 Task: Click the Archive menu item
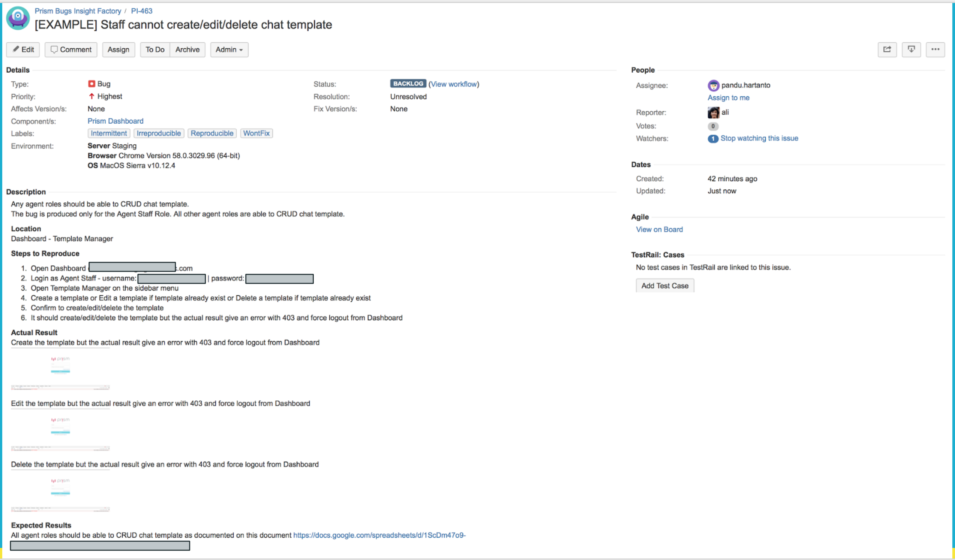pos(187,49)
